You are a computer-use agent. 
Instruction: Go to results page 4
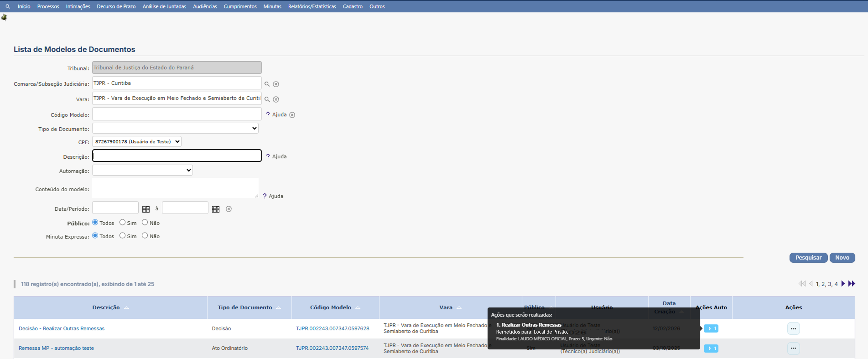coord(836,284)
